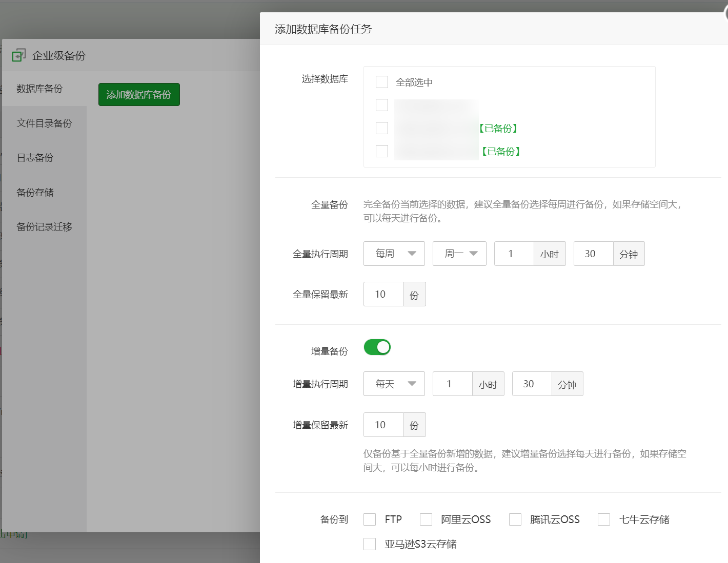This screenshot has height=563, width=728.
Task: Click the incremental backup 小时 input field
Action: coord(452,384)
